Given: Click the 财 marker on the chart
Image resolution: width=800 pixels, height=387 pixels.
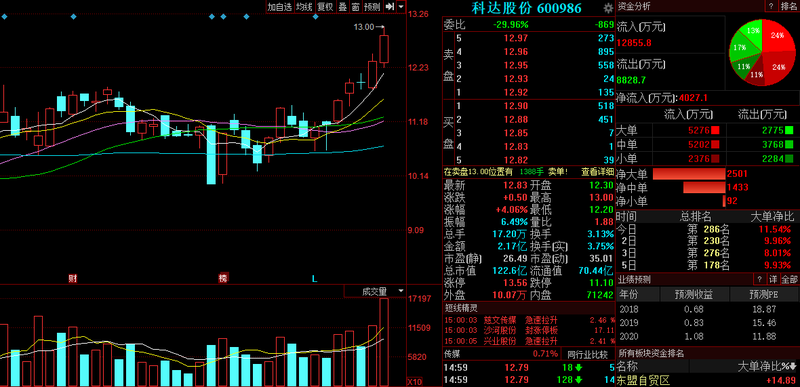Looking at the screenshot, I should tap(72, 278).
